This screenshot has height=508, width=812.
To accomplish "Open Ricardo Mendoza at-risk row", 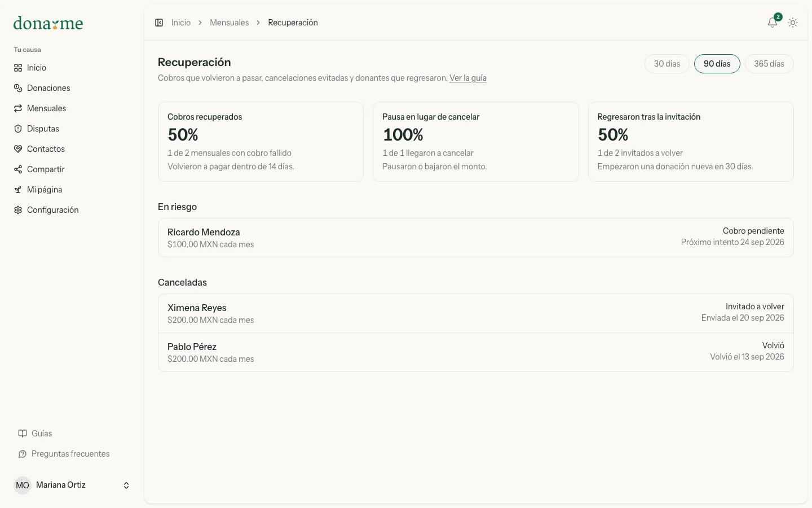I will [x=476, y=238].
